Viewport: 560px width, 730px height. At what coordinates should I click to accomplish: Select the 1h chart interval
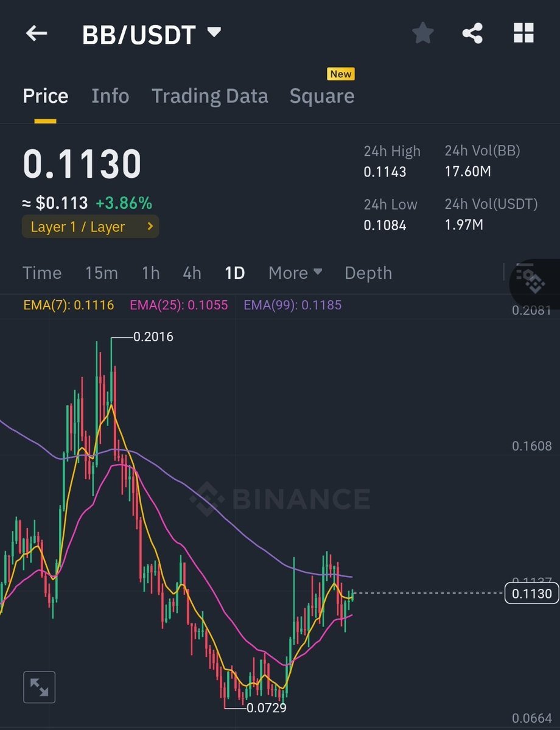(151, 273)
